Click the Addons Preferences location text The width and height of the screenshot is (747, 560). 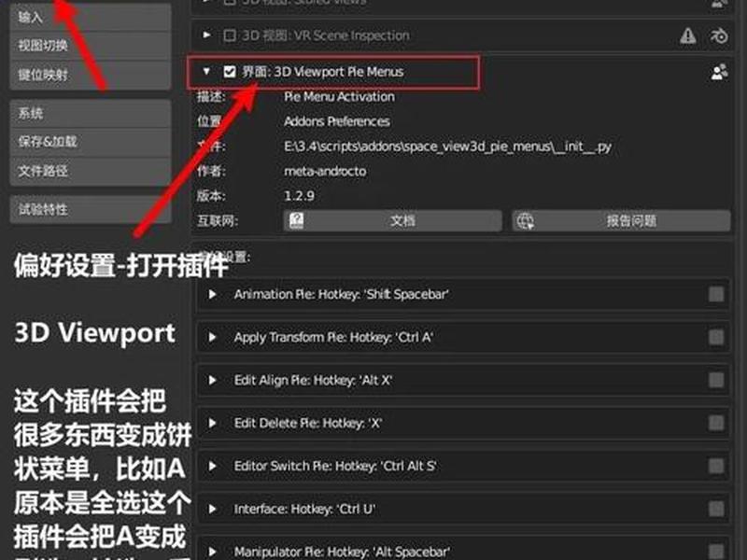pyautogui.click(x=337, y=121)
